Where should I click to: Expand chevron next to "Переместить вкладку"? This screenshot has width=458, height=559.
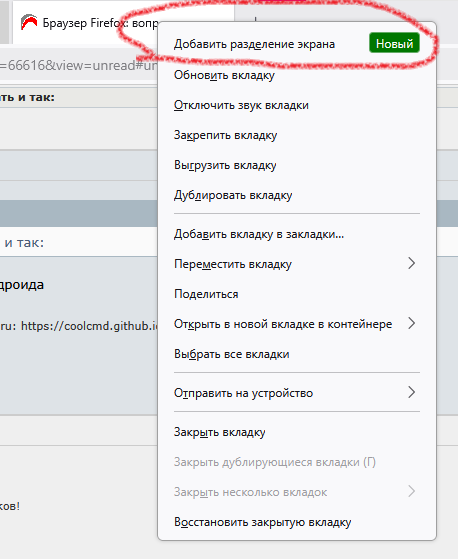point(412,263)
